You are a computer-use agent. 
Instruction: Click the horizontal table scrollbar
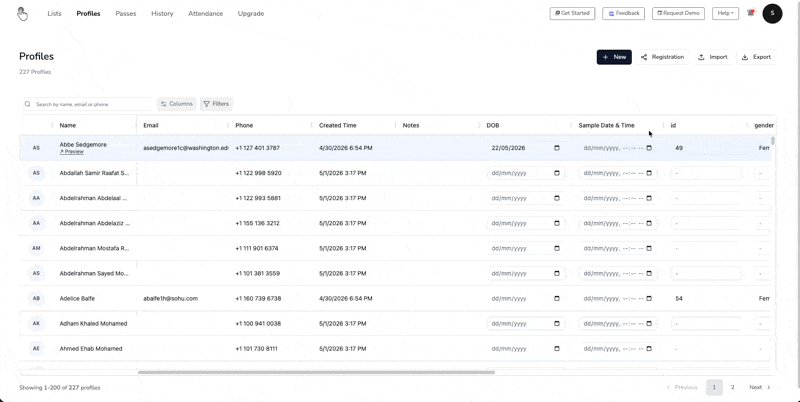(316, 372)
